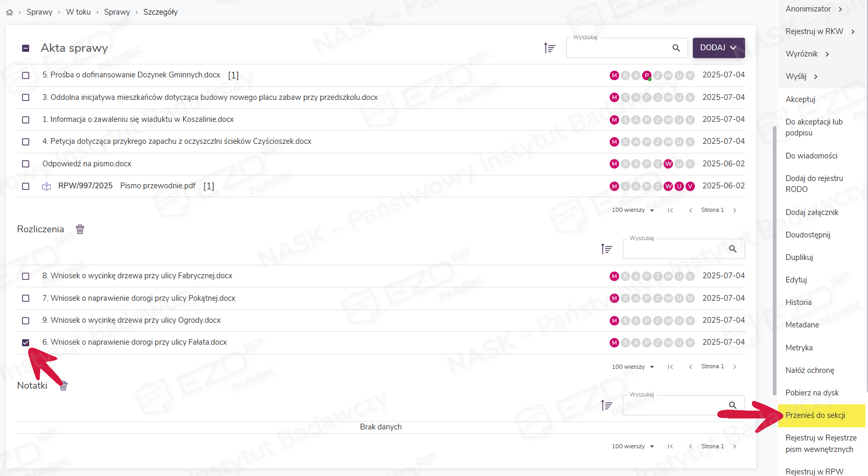
Task: Click the right side menu scrollbar
Action: tap(774, 262)
